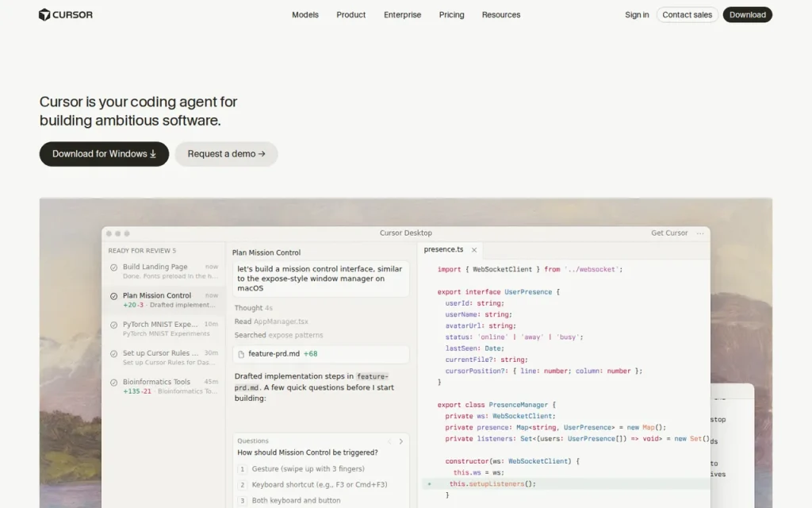
Task: Click check icon next to Bioinformatics Tools
Action: coord(113,383)
